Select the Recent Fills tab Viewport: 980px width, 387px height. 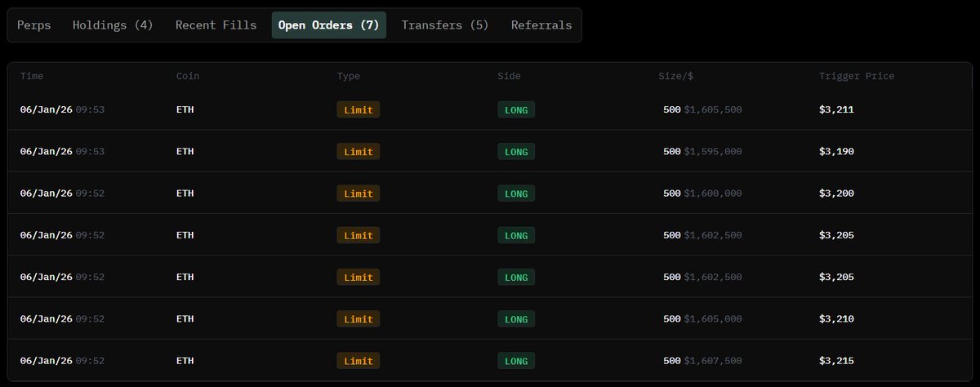(x=216, y=25)
